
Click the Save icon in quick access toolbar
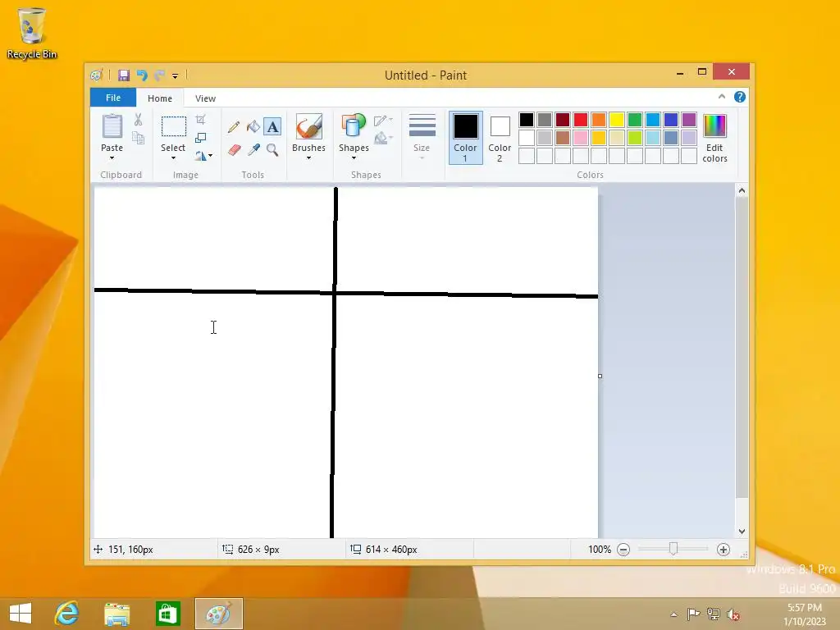pyautogui.click(x=124, y=75)
